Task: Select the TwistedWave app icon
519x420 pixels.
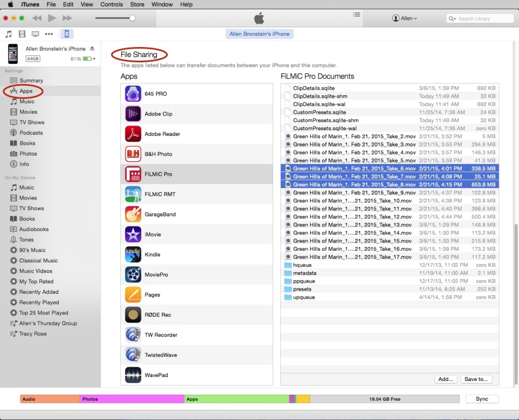Action: pyautogui.click(x=133, y=355)
